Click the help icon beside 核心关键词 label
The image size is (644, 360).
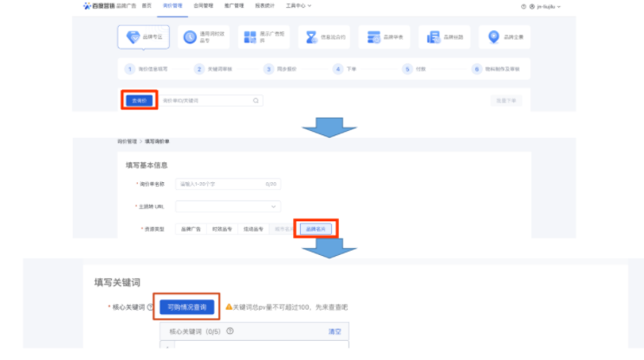[x=150, y=307]
